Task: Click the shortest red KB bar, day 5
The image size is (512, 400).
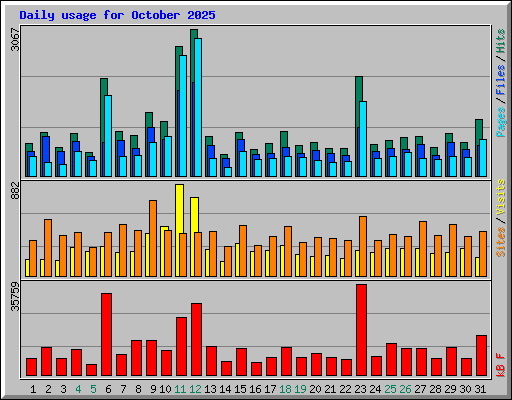Action: (91, 370)
